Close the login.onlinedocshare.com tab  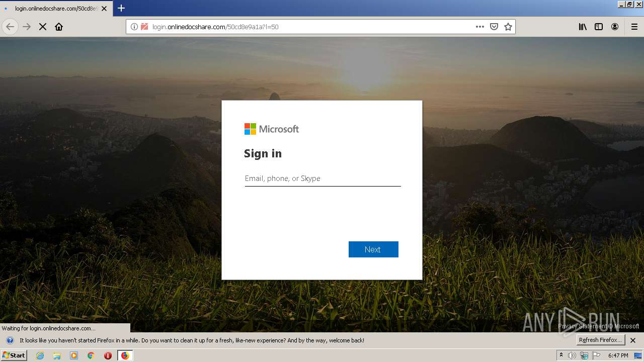point(104,9)
